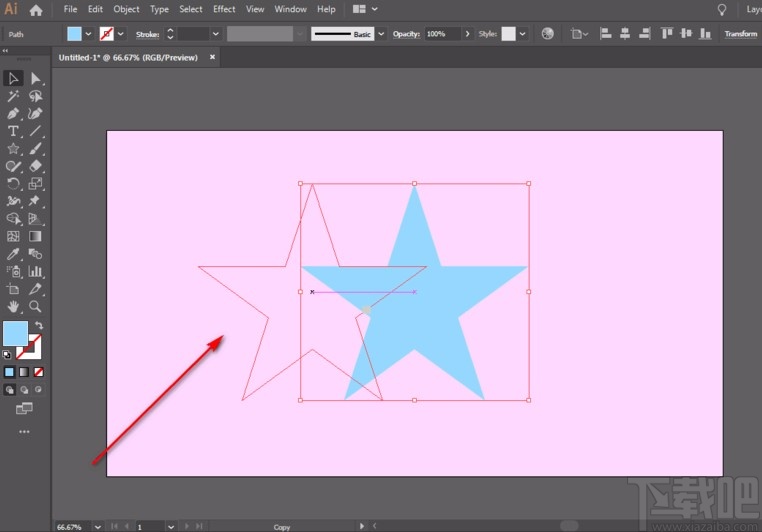The height and width of the screenshot is (532, 762).
Task: Select the Artboard tool
Action: pyautogui.click(x=13, y=289)
